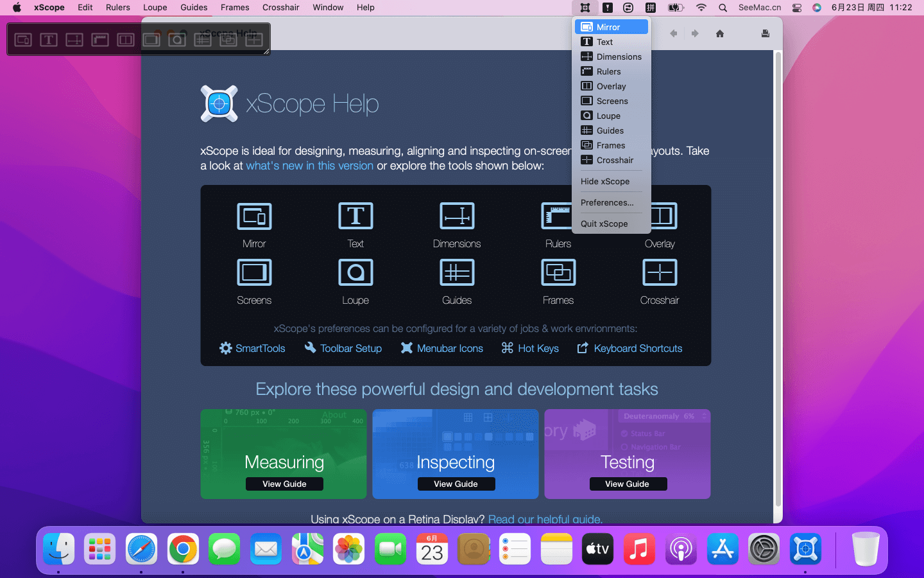Open the Keyboard Shortcuts link
This screenshot has height=578, width=924.
click(x=629, y=348)
